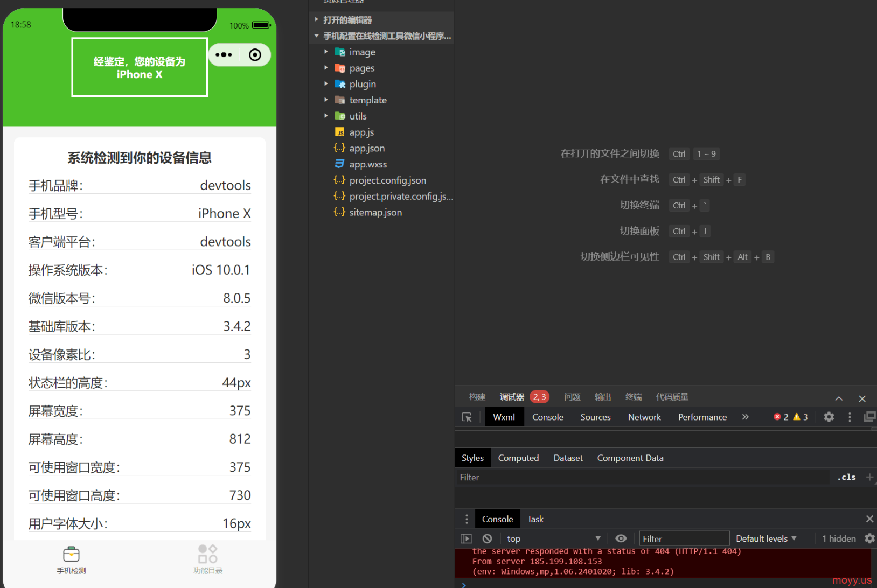Open the Default levels dropdown
The width and height of the screenshot is (877, 588).
pos(766,538)
